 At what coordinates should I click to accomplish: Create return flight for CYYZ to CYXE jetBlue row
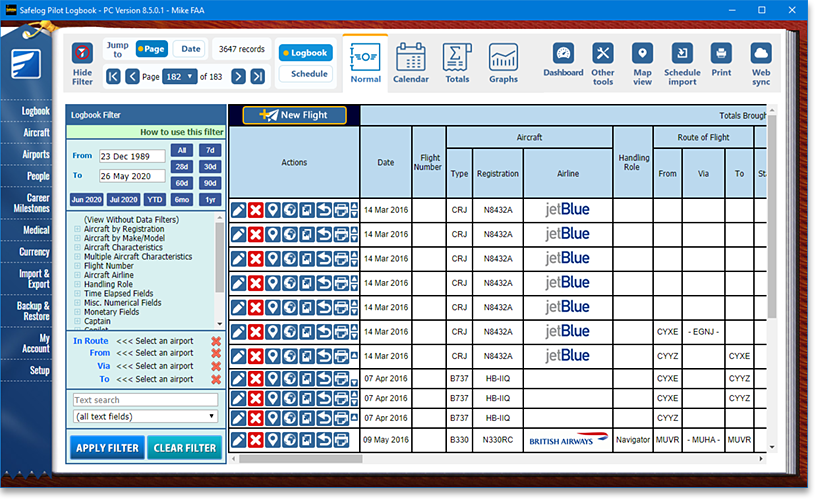324,356
